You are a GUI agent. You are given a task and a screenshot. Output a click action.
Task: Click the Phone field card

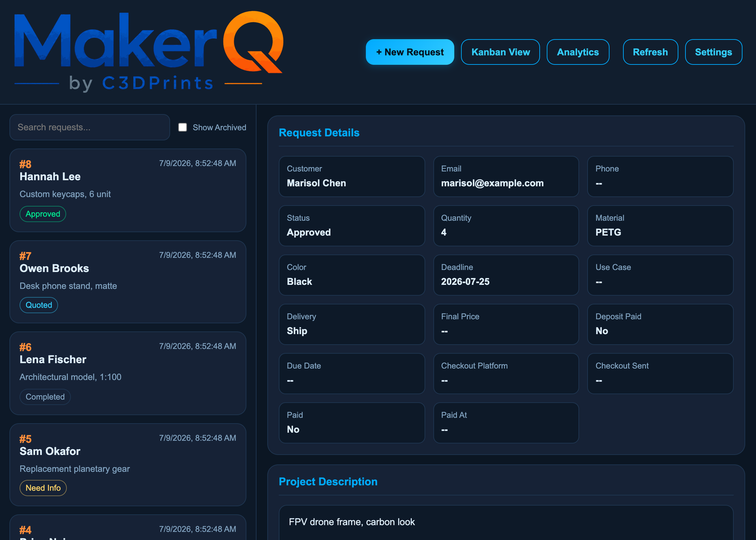[x=660, y=176]
